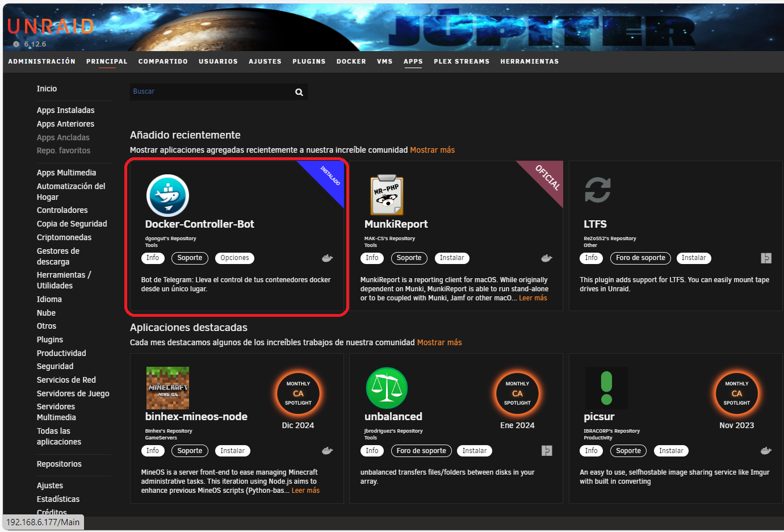Click docker whale icon on binhex-mineos-node card
Image resolution: width=784 pixels, height=532 pixels.
point(328,451)
